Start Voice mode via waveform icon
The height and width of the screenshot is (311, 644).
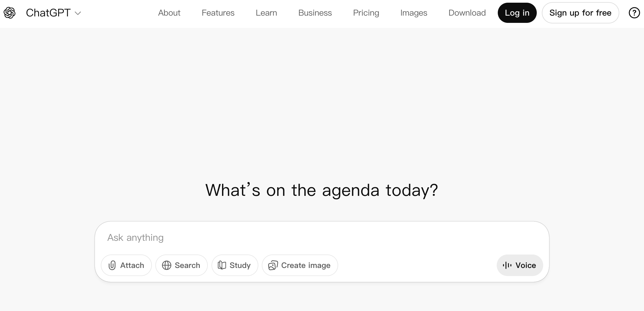tap(507, 265)
